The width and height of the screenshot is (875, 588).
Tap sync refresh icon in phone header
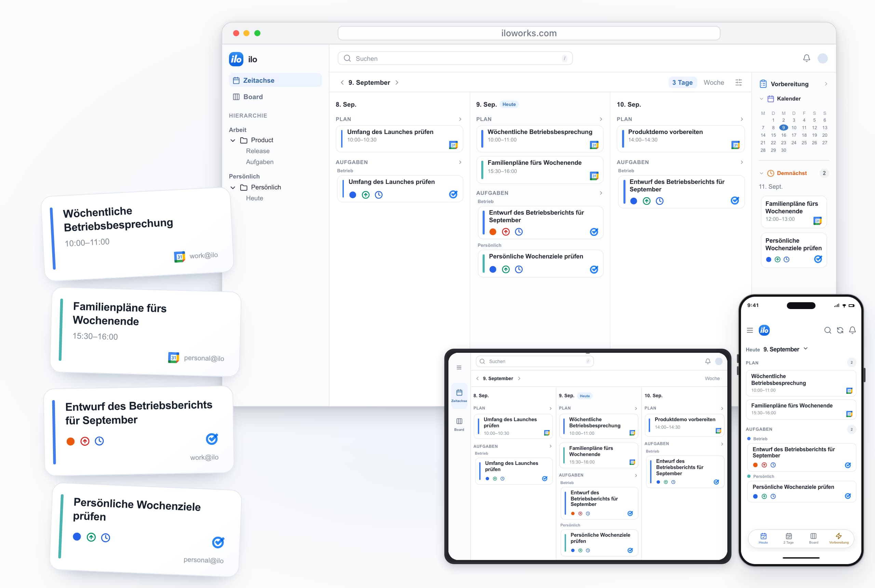coord(840,330)
